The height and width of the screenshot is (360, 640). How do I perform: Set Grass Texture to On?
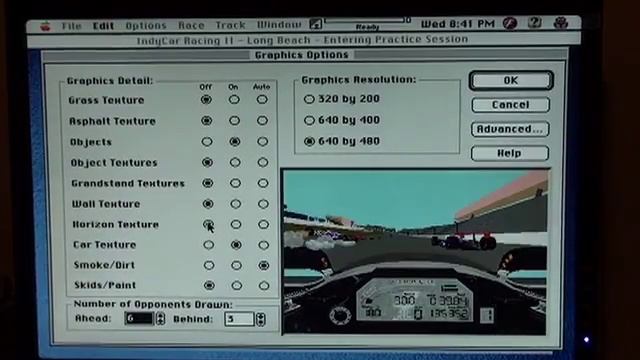(234, 100)
